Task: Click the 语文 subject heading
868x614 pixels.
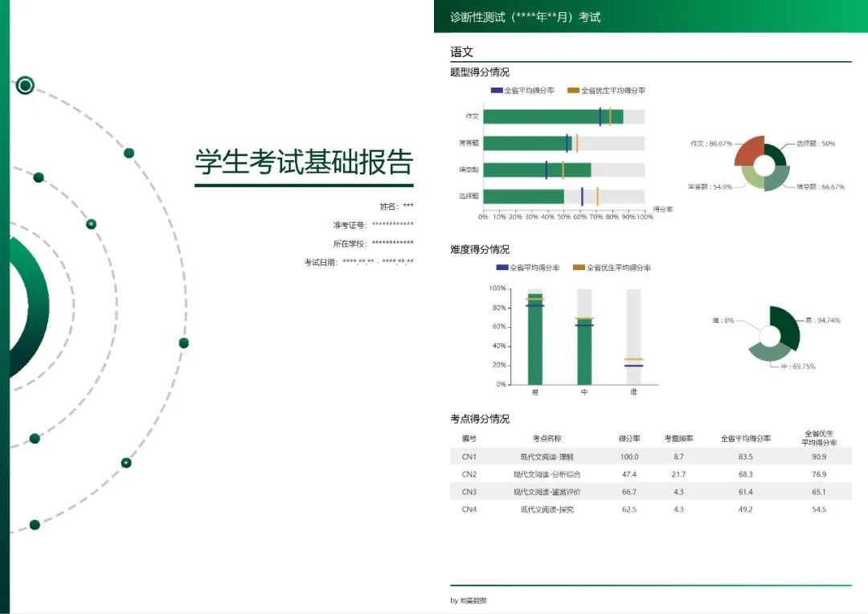Action: [x=461, y=52]
